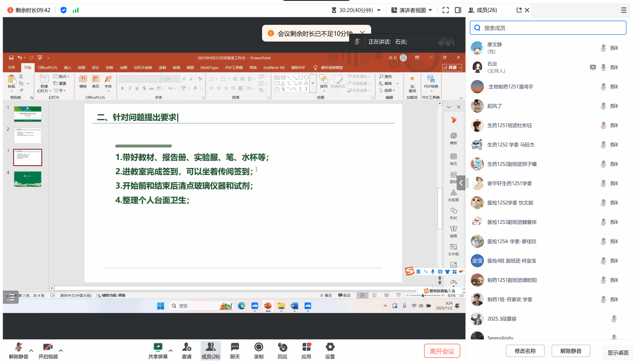Toggle the side panel layout icon
This screenshot has width=633, height=364.
(x=458, y=10)
